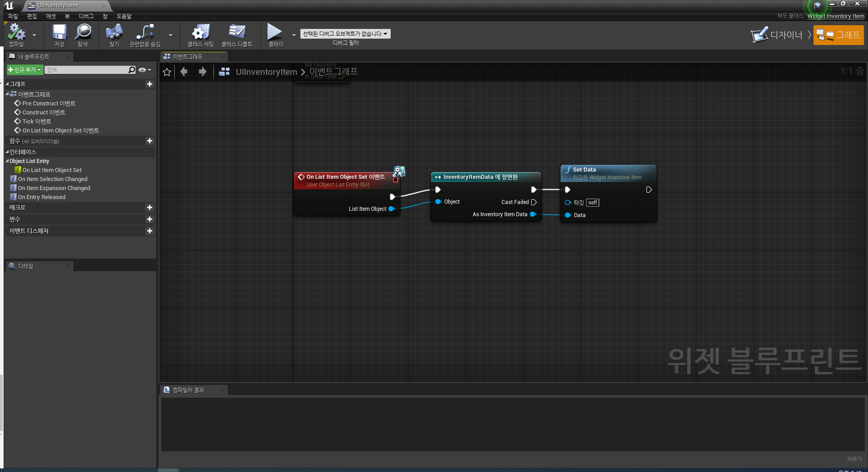
Task: Click the Compile toolbar icon
Action: [x=17, y=35]
